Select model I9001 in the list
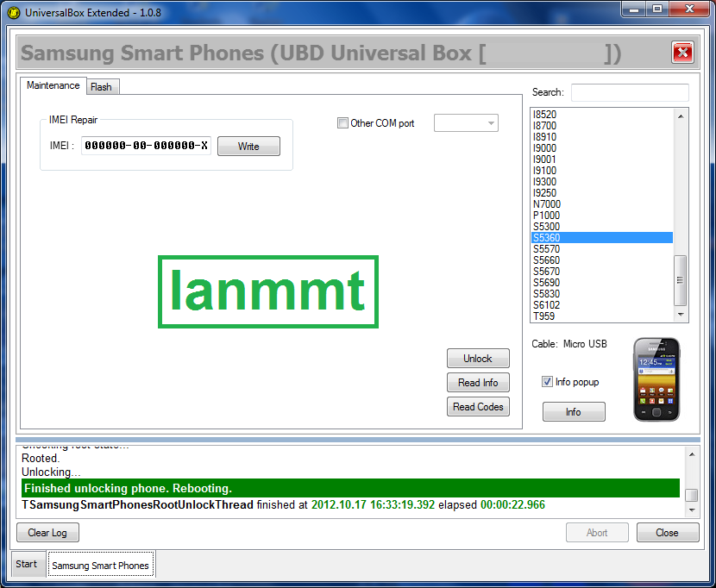This screenshot has width=716, height=588. [602, 159]
